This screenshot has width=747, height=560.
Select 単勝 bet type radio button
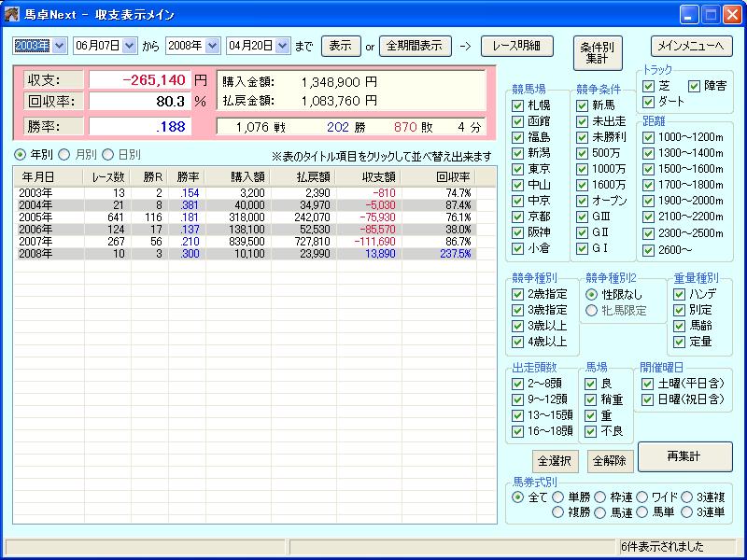click(559, 497)
